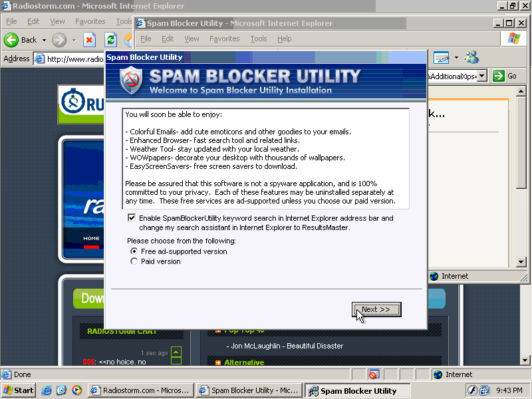
Task: Click the orange arrow icon beside Alternative
Action: pos(218,362)
